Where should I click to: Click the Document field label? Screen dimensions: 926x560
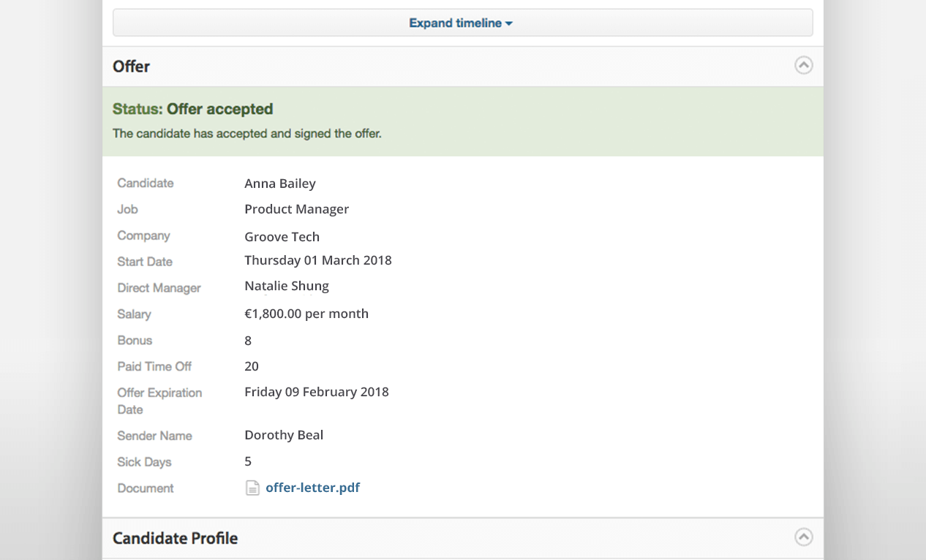coord(146,488)
